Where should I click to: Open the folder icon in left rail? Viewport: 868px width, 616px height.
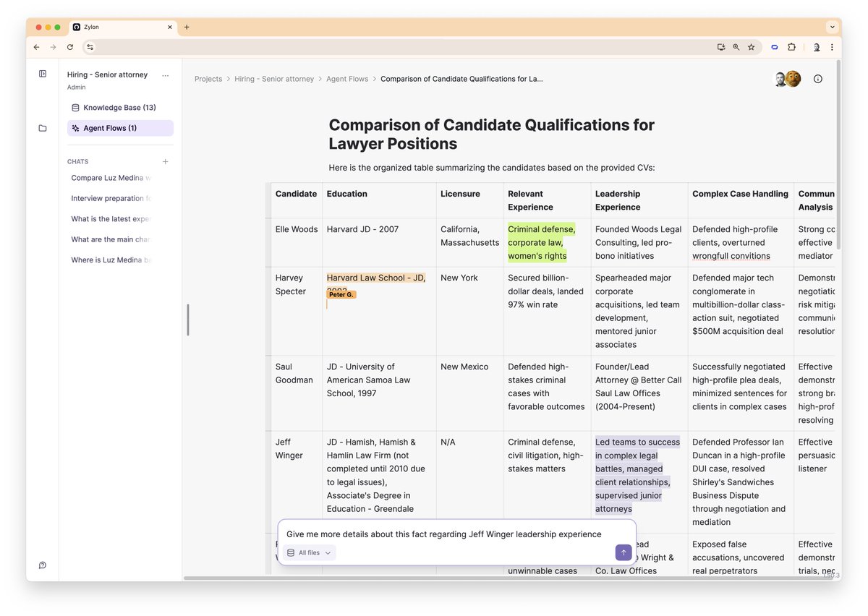pyautogui.click(x=43, y=128)
